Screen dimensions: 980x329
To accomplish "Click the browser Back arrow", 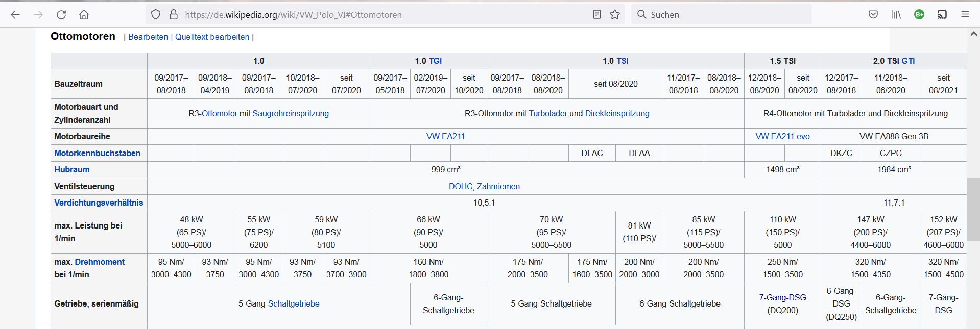I will (15, 15).
